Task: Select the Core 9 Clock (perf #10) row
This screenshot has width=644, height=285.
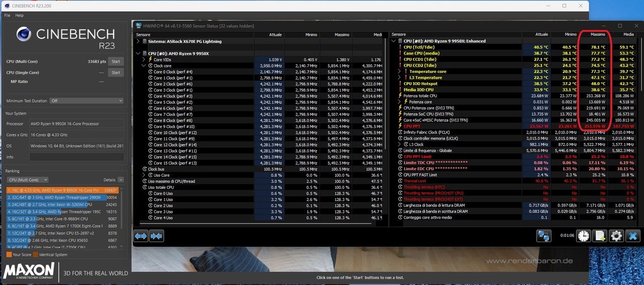Action: point(260,126)
